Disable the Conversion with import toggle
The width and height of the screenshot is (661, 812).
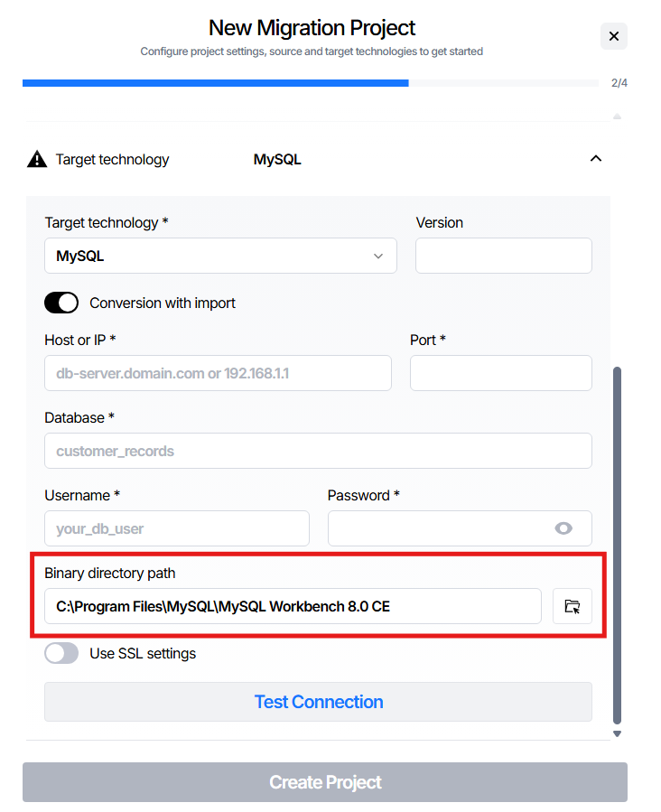click(61, 303)
